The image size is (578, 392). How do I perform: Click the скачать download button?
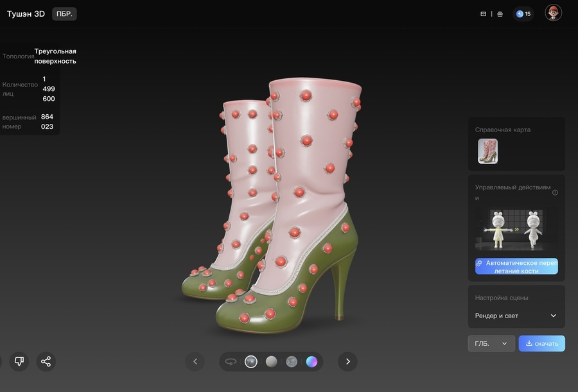pos(541,343)
